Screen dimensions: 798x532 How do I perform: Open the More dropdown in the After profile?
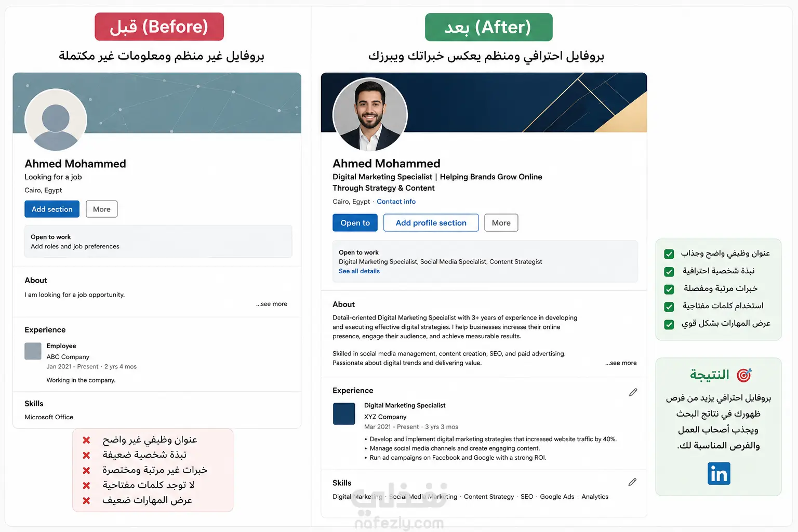[501, 223]
